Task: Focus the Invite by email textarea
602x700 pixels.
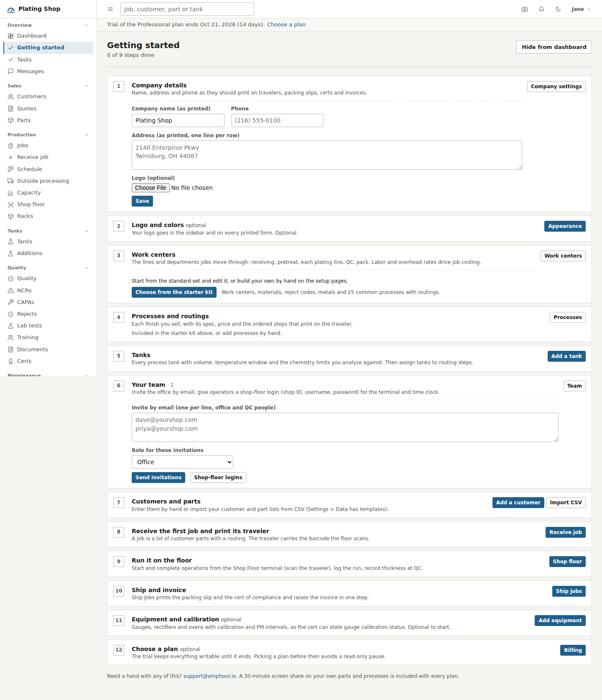Action: [x=345, y=427]
